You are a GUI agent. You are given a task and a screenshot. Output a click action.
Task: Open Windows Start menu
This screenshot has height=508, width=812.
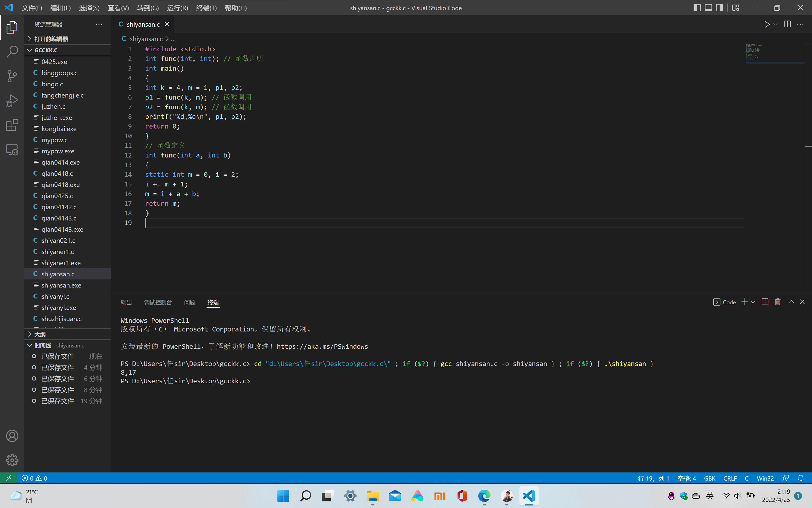283,496
